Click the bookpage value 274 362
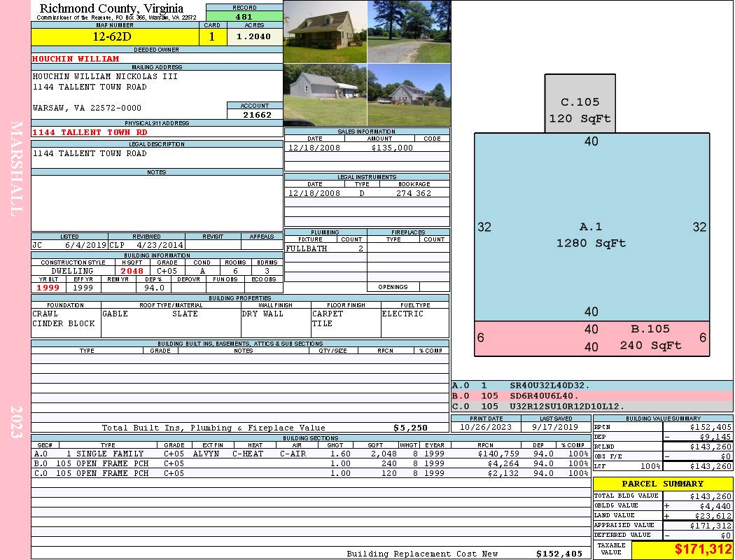This screenshot has width=735, height=560. click(x=414, y=193)
